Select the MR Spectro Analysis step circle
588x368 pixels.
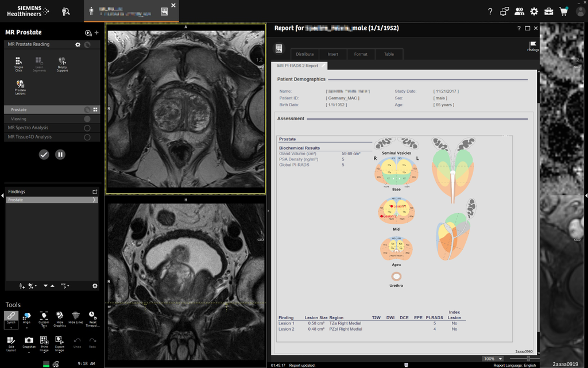click(87, 128)
